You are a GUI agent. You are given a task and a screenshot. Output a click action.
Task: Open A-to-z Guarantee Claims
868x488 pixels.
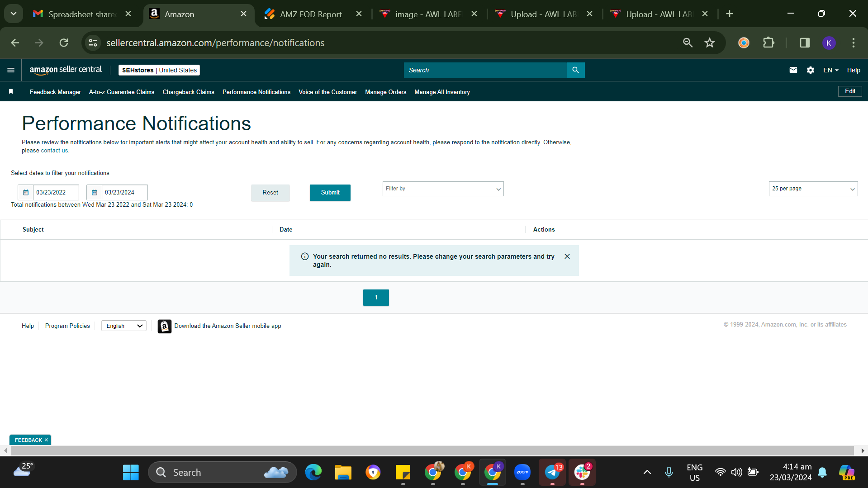pos(122,92)
